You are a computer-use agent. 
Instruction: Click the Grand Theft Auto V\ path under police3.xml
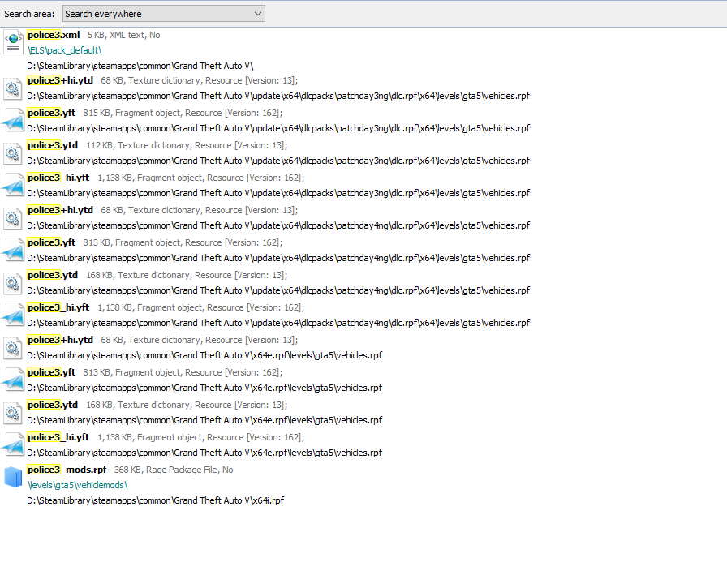(x=140, y=66)
